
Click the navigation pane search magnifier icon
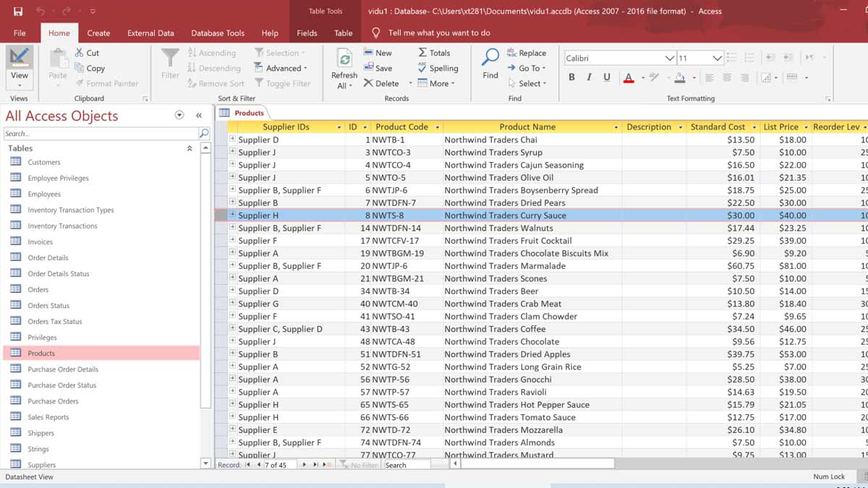[204, 133]
